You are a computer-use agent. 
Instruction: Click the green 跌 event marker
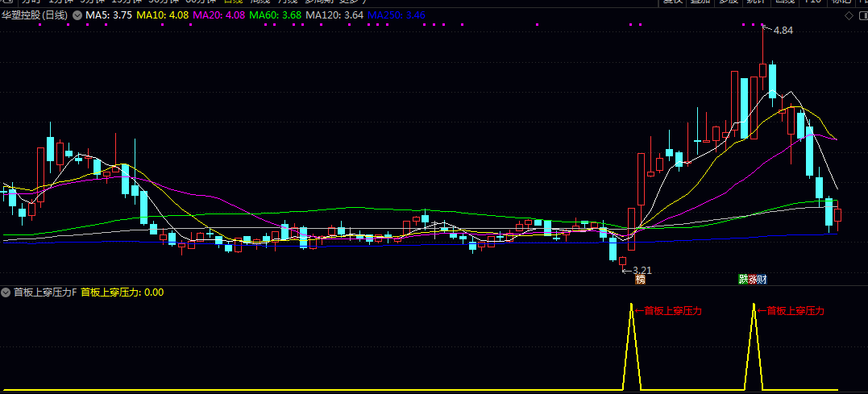coord(743,280)
